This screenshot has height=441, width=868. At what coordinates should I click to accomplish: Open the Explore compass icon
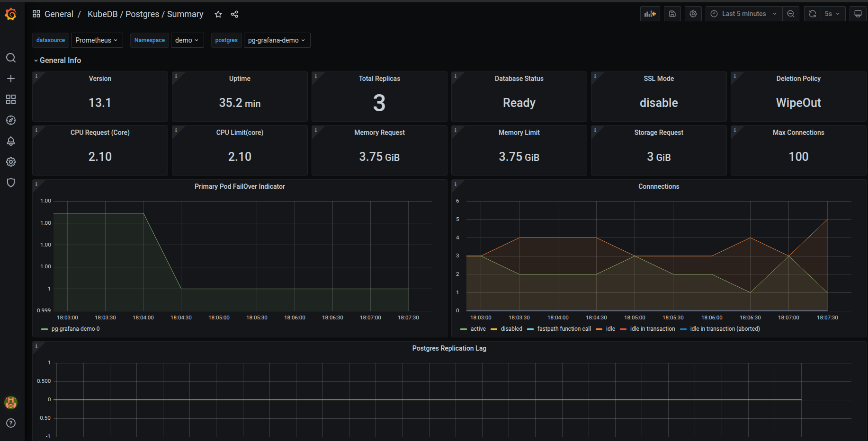click(11, 120)
